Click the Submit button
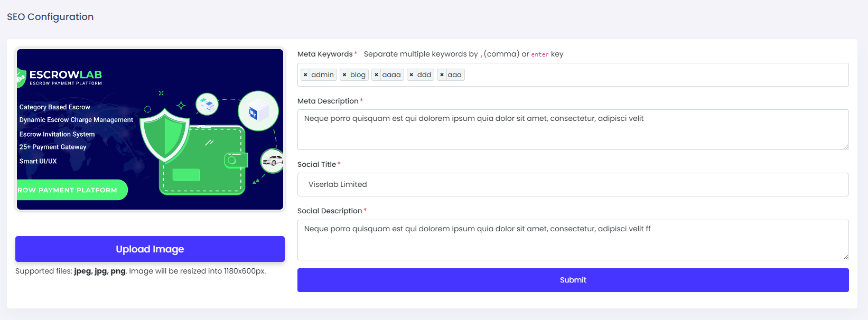This screenshot has height=320, width=868. (x=573, y=280)
